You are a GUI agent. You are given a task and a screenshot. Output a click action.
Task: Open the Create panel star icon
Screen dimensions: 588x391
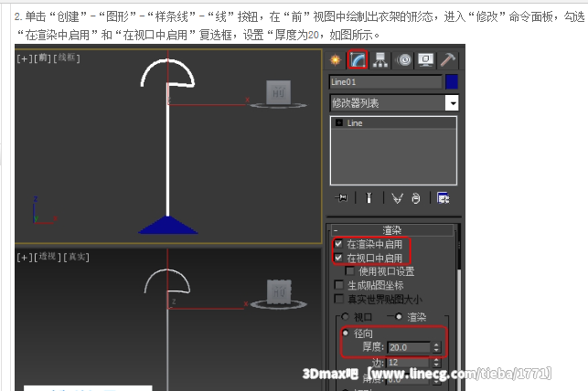tap(336, 60)
